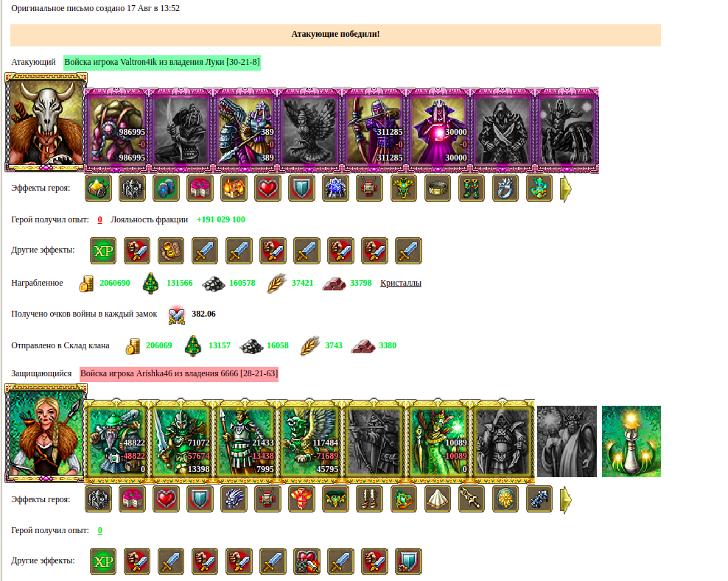Click the attacker's flaming treasure chest effect icon
728x581 pixels.
tap(234, 188)
